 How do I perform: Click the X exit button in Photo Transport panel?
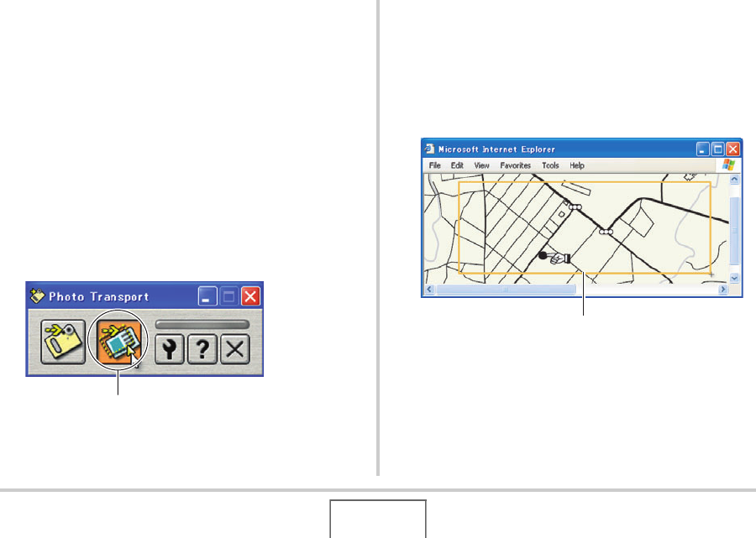(x=235, y=348)
